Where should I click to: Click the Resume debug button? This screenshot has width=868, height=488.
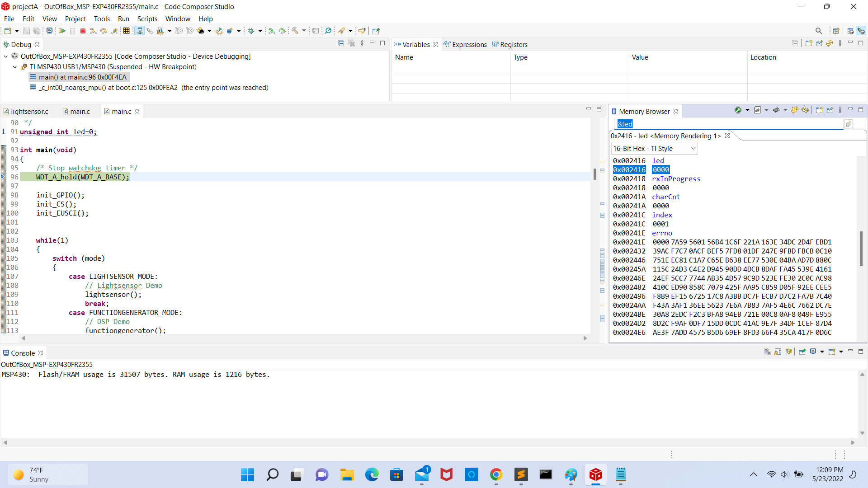coord(62,31)
